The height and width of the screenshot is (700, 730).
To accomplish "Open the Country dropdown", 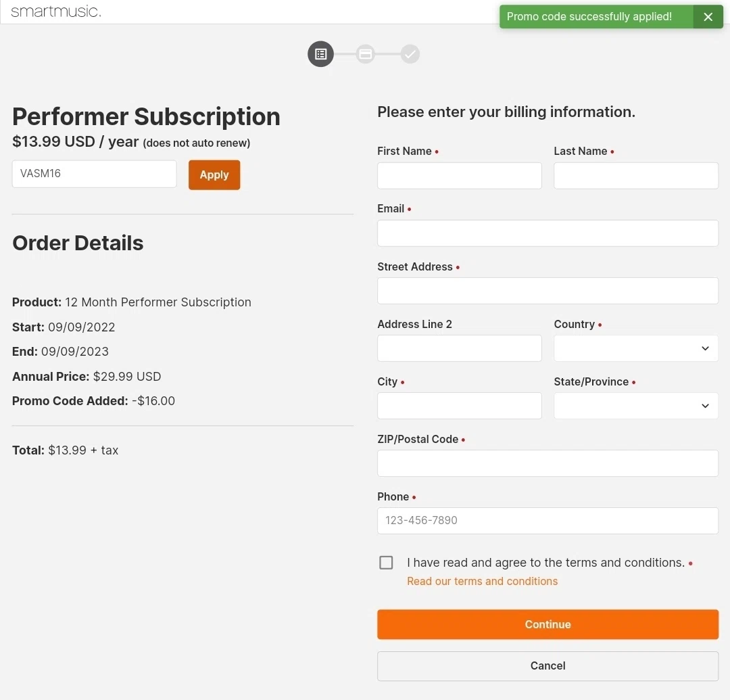I will [x=636, y=348].
